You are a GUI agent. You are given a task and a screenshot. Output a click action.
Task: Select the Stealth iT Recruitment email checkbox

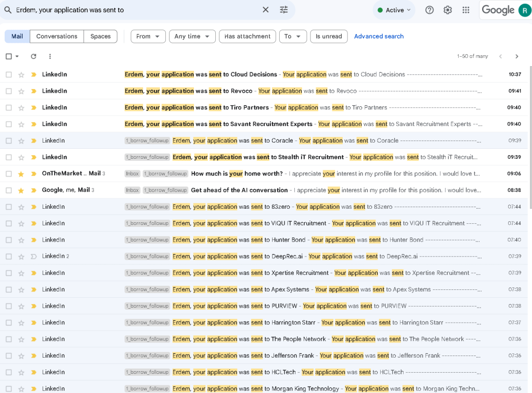point(9,157)
